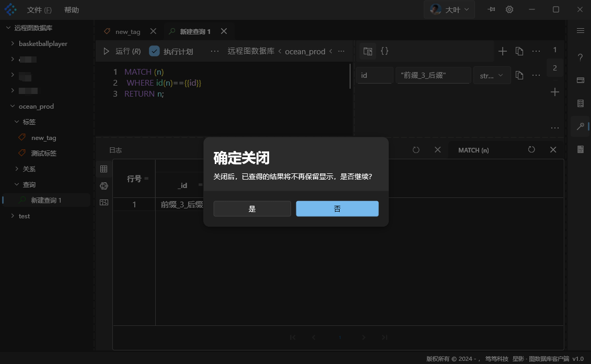Viewport: 591px width, 364px height.
Task: Open the id parameter row ellipsis menu
Action: coord(536,75)
